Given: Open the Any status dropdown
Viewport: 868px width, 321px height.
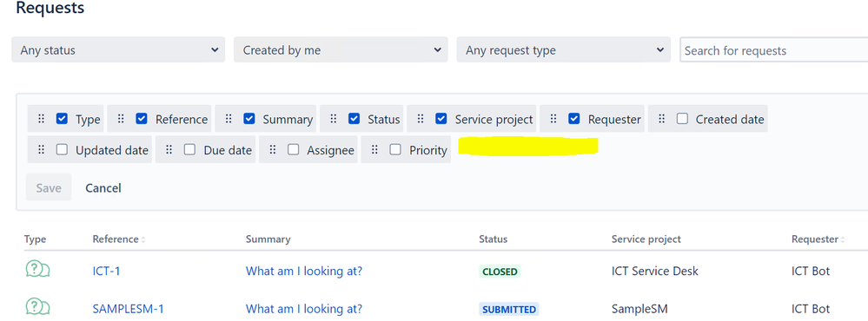Looking at the screenshot, I should pyautogui.click(x=118, y=49).
